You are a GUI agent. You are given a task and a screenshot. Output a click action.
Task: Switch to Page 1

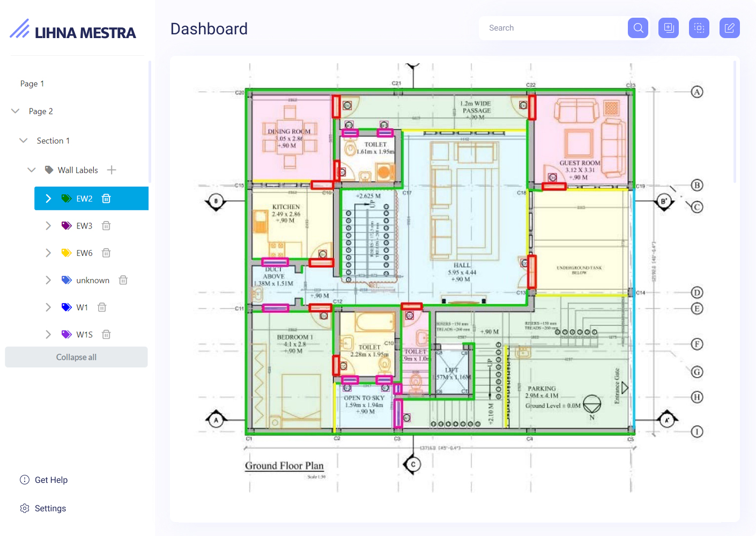(32, 83)
